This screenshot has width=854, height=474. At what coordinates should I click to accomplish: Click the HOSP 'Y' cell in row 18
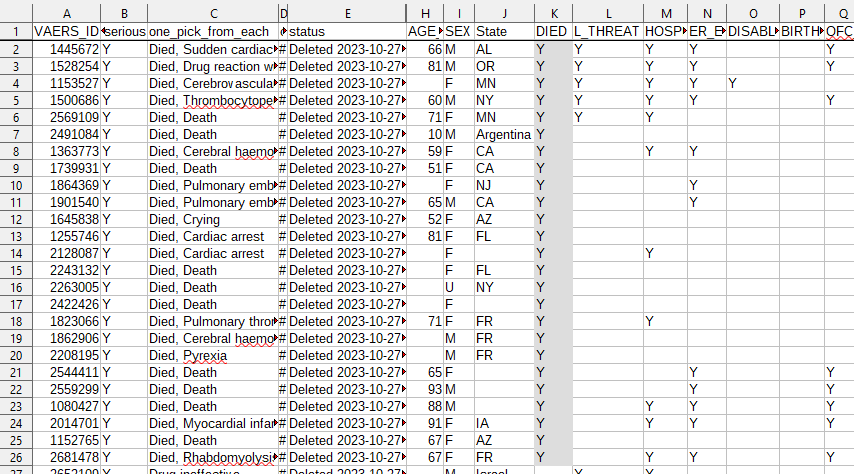(x=665, y=321)
